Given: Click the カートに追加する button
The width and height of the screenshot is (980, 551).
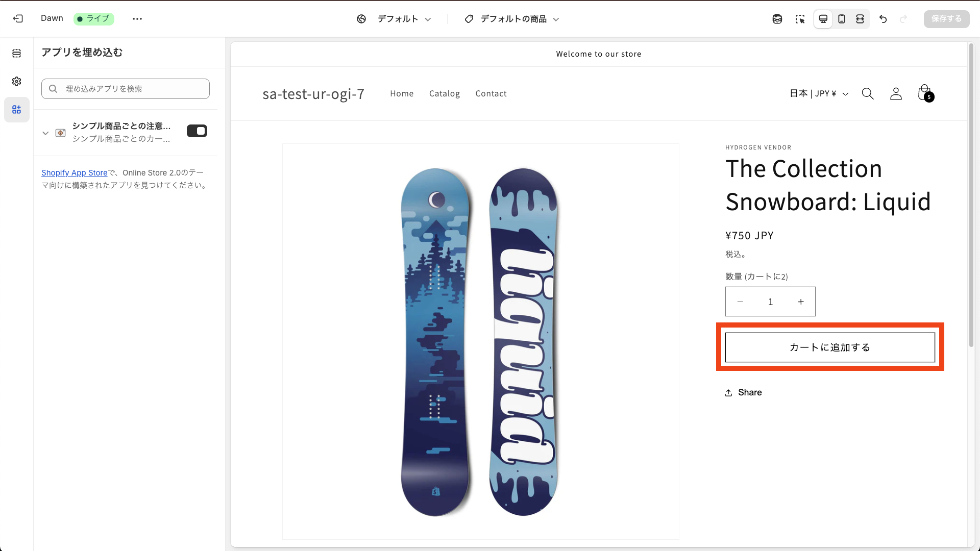Looking at the screenshot, I should pos(829,347).
